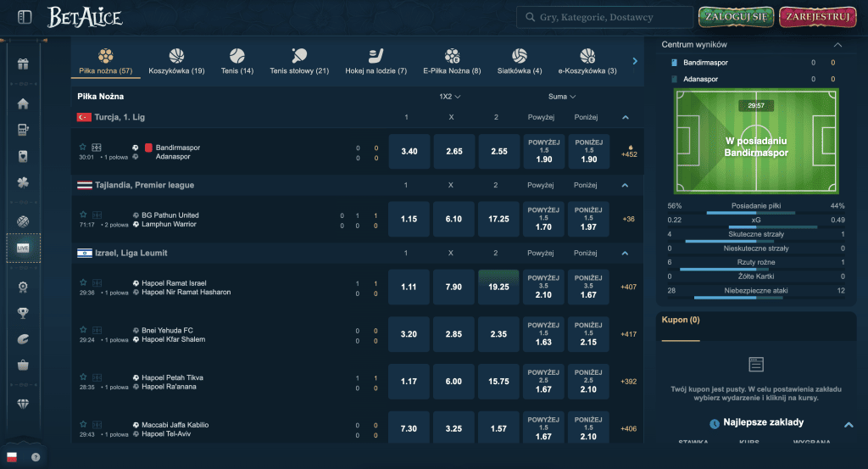868x469 pixels.
Task: Collapse the Izrael, Liga Leumit section
Action: pos(625,253)
